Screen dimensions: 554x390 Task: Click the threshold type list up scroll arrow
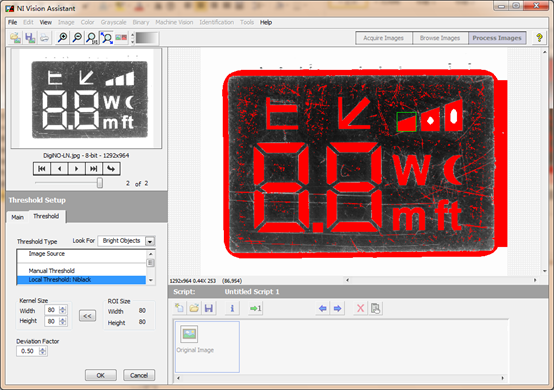click(x=151, y=254)
